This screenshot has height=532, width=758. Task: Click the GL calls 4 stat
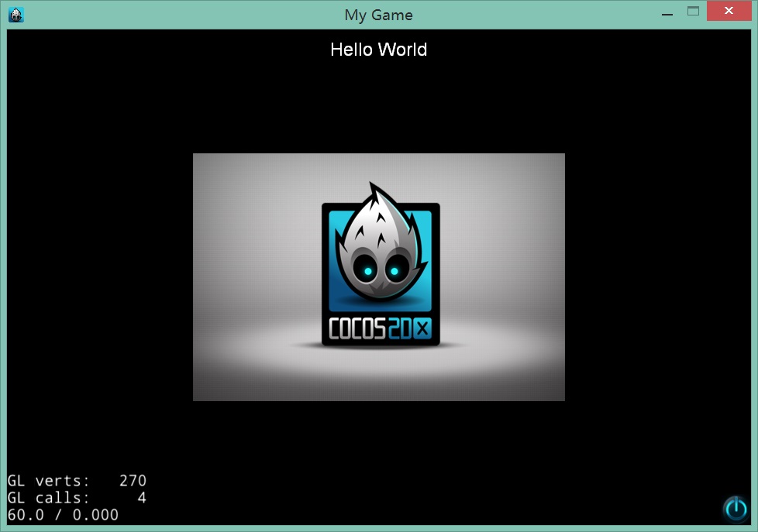(77, 497)
